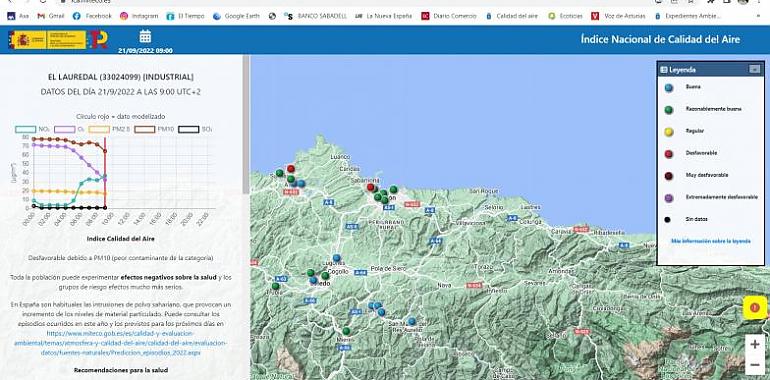The height and width of the screenshot is (380, 770).
Task: Click the date text 21/09/2022 09:00
Action: pyautogui.click(x=145, y=50)
